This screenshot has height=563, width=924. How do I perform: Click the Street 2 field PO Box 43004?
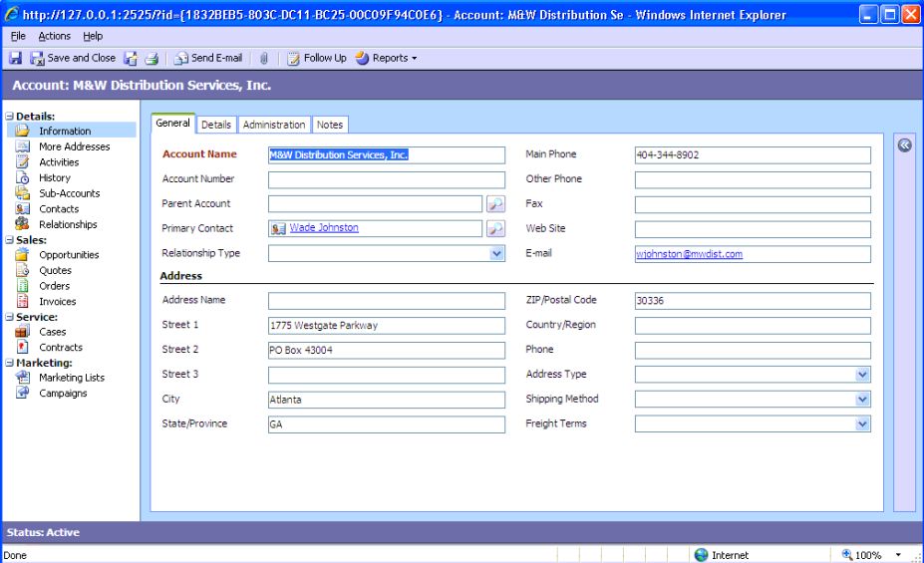tap(387, 350)
